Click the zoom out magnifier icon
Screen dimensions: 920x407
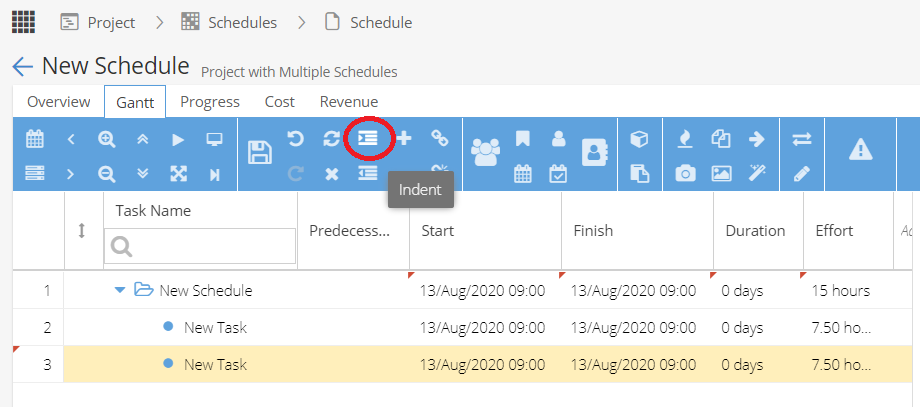pos(107,174)
